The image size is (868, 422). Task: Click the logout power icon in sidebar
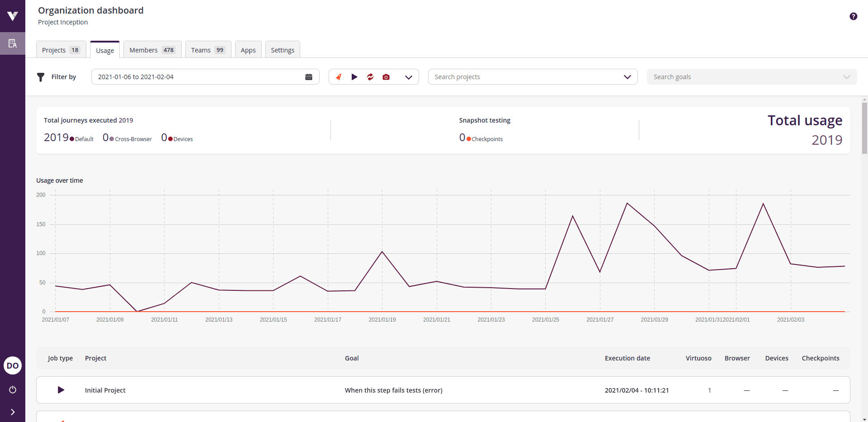(12, 390)
